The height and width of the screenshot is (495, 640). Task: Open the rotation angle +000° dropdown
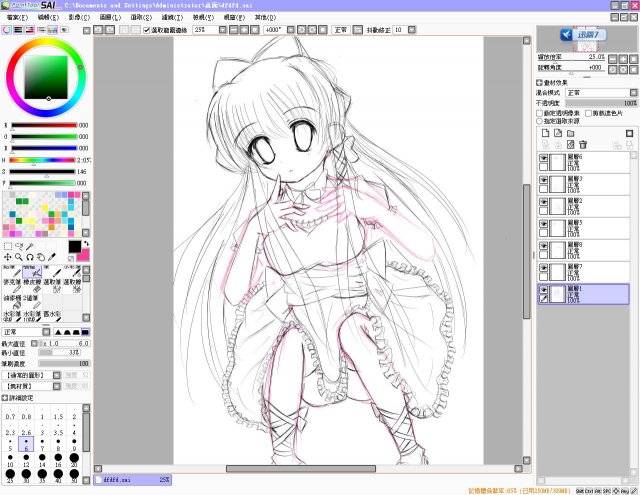pos(291,30)
